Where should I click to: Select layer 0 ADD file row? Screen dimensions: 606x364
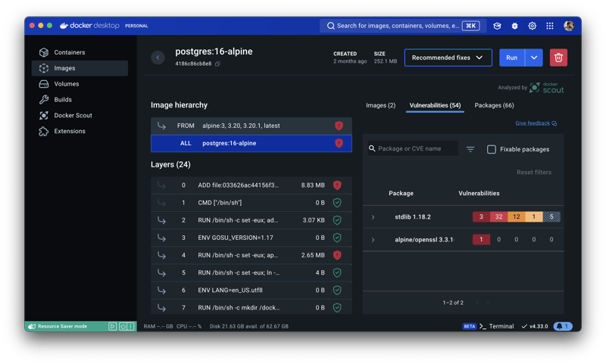[251, 185]
